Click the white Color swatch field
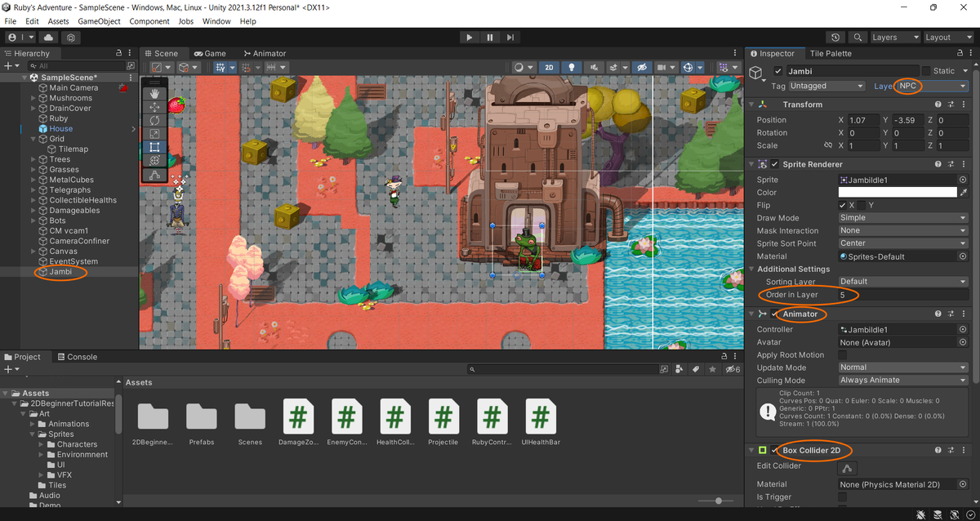The height and width of the screenshot is (521, 980). (x=897, y=193)
